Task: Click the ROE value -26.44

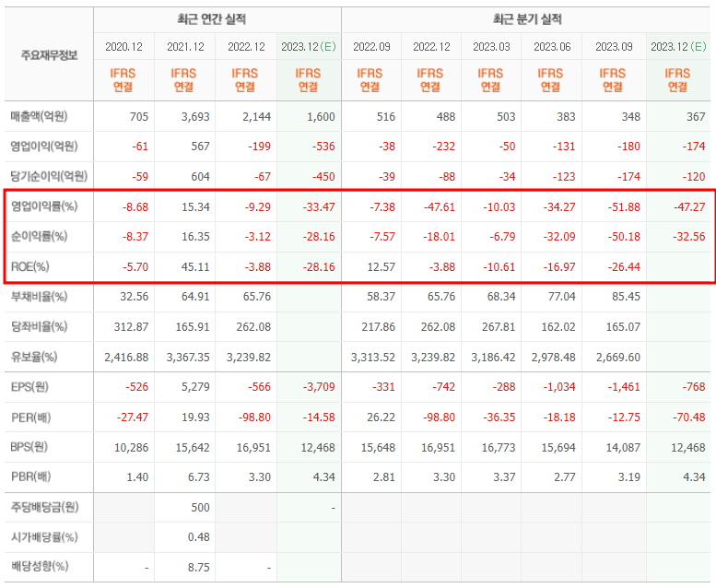Action: [624, 267]
